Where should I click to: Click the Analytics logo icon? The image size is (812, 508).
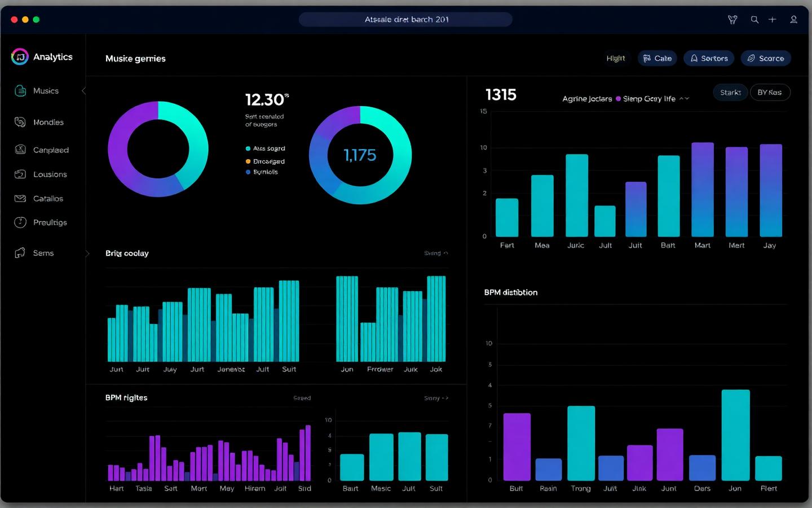pyautogui.click(x=20, y=56)
